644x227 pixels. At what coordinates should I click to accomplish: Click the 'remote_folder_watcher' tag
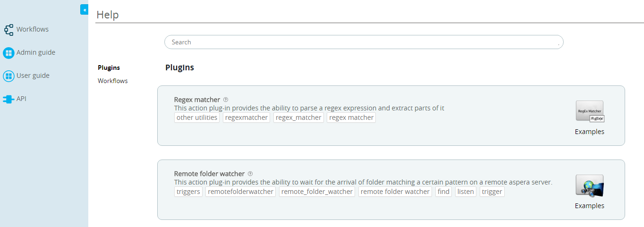click(317, 192)
